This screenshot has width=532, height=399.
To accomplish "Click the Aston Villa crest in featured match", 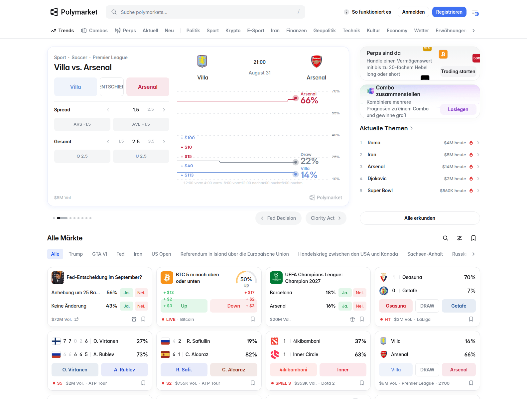I will (x=202, y=62).
